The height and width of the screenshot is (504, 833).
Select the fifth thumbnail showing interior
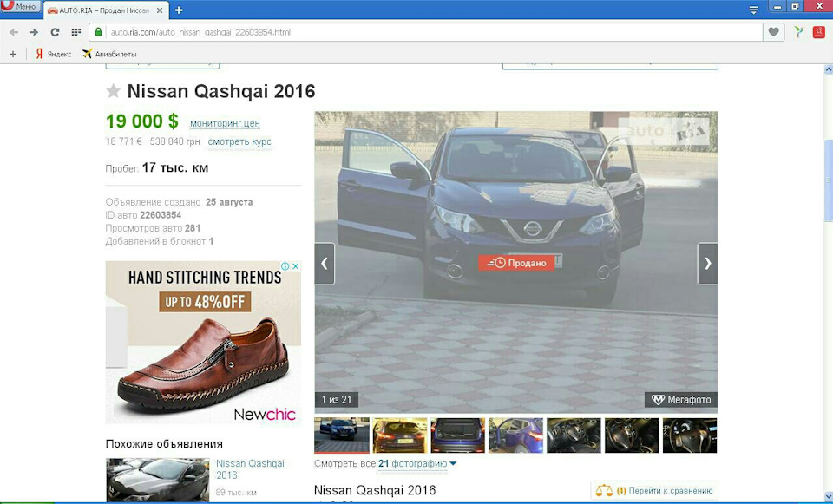tap(574, 435)
